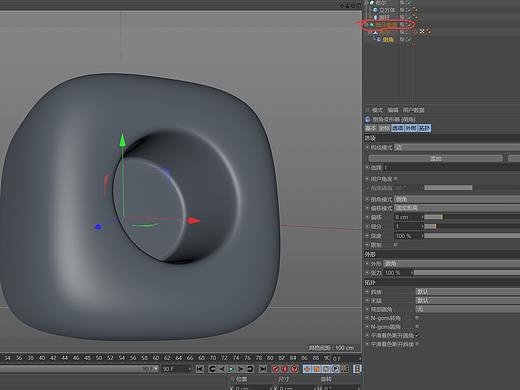Select the red triangle tag on polygon object
This screenshot has width=520, height=390.
(x=415, y=32)
